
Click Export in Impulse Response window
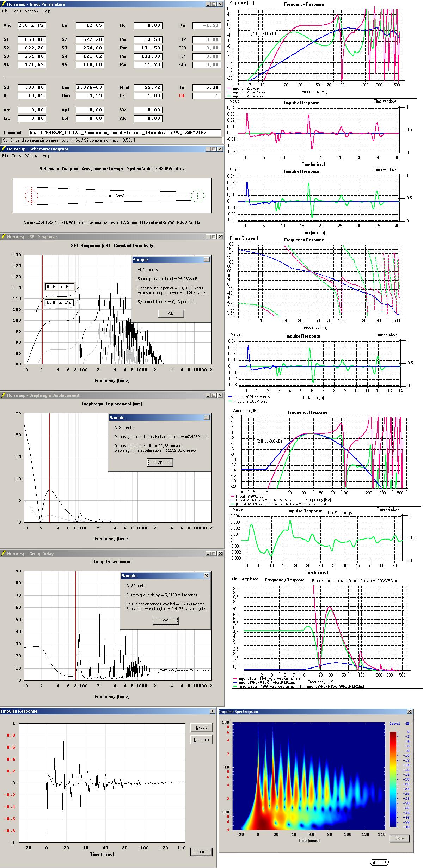coord(201,727)
